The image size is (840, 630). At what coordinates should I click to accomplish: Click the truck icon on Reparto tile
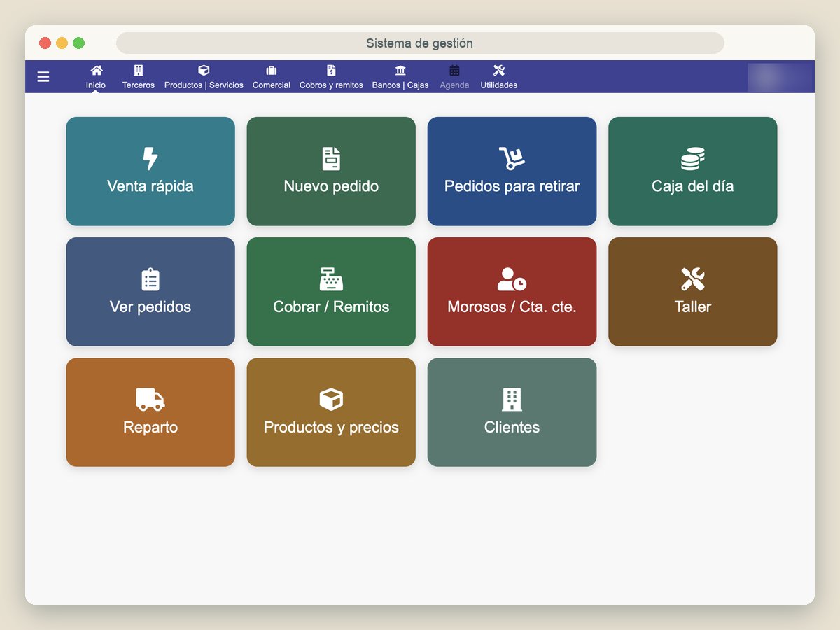point(150,400)
